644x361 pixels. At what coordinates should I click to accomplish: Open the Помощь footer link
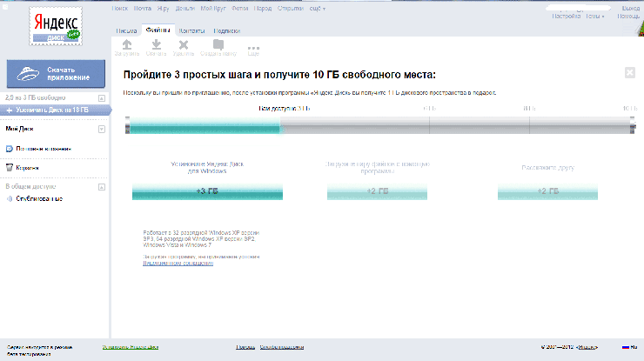(245, 347)
